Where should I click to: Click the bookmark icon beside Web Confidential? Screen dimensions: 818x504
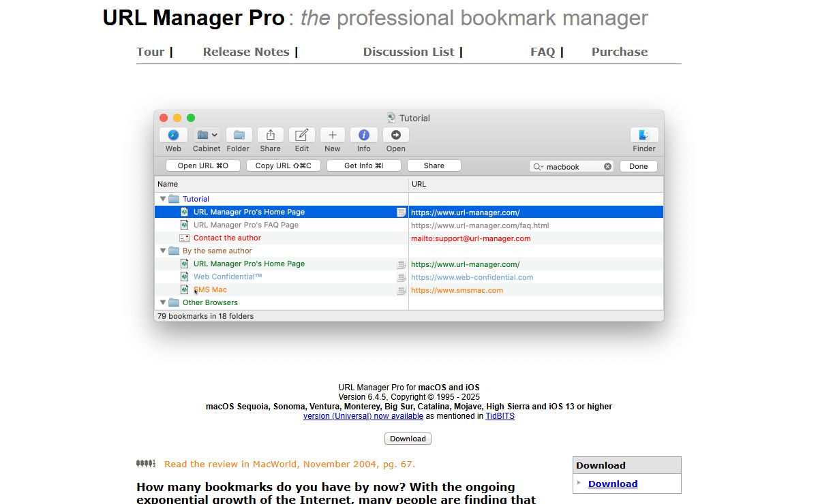point(184,277)
